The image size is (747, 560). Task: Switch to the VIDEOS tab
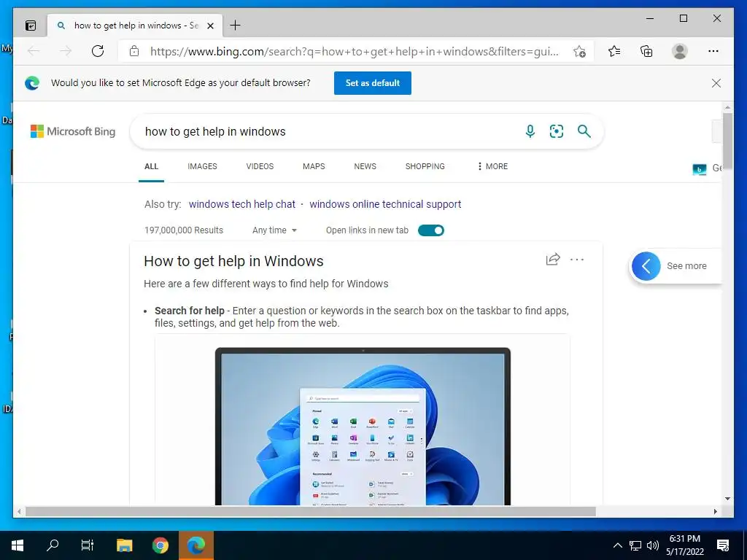click(x=260, y=166)
